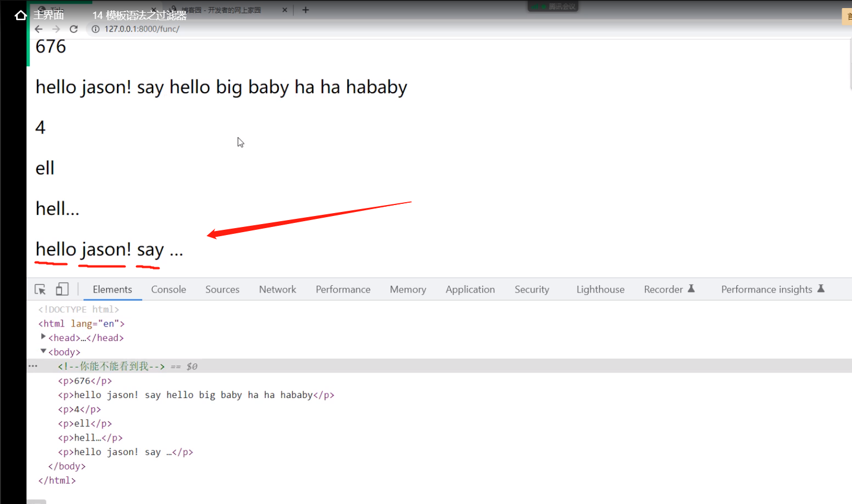This screenshot has width=852, height=504.
Task: Select the <p>676</p> node
Action: 85,381
